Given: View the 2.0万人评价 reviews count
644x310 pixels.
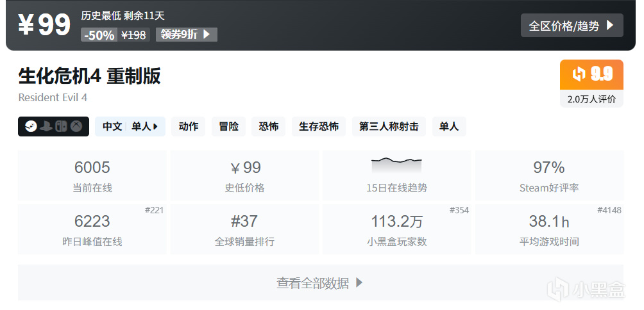Looking at the screenshot, I should 591,99.
